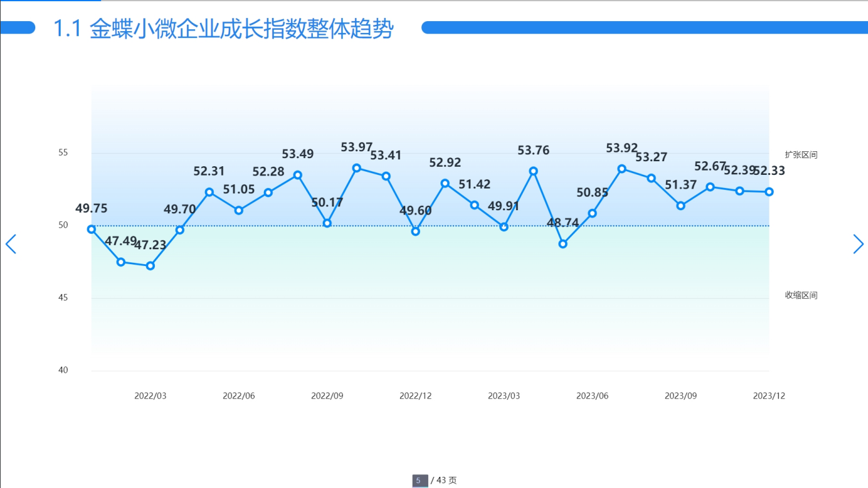Viewport: 868px width, 488px height.
Task: Click the '扩张区间' zone label
Action: click(801, 155)
